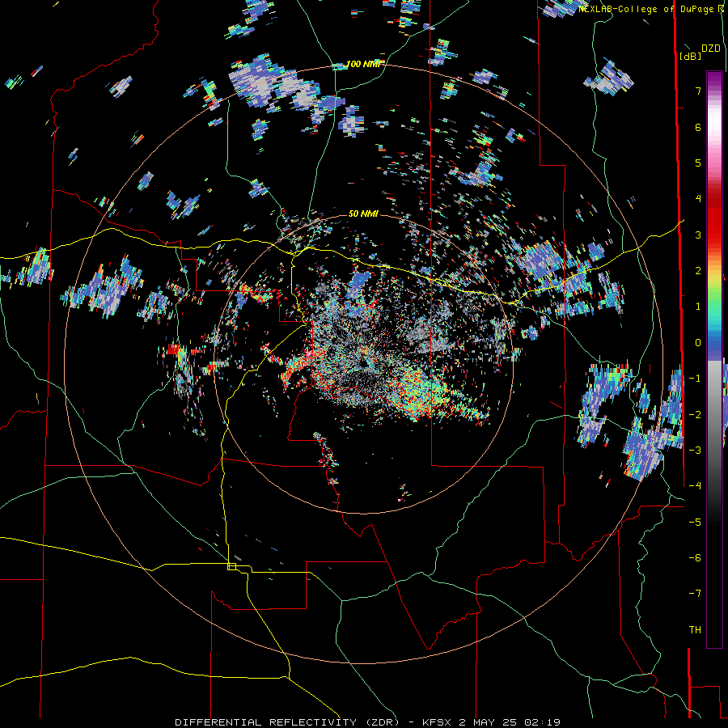Viewport: 728px width, 728px height.
Task: Click the "DZD" product label above the scale
Action: click(x=711, y=49)
